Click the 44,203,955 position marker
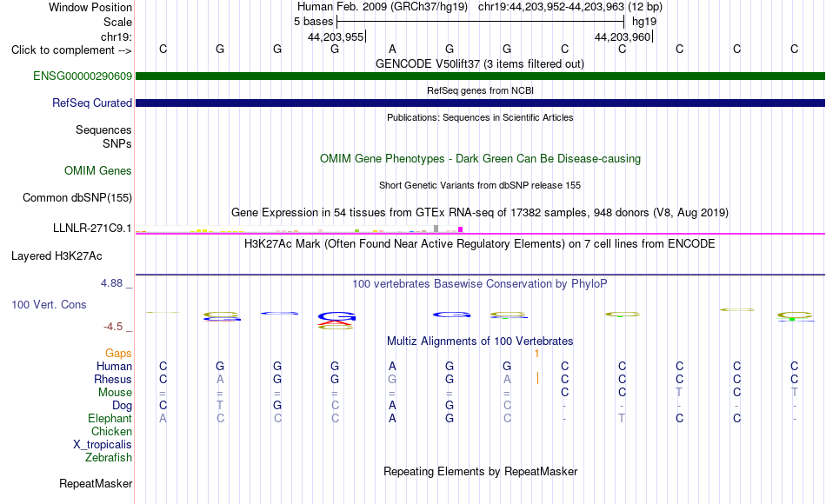This screenshot has height=504, width=826. (x=336, y=36)
